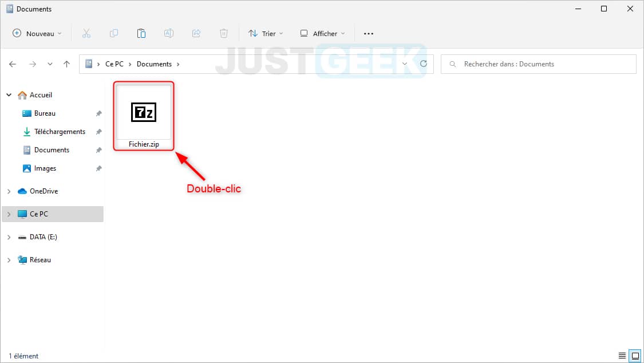Refresh the Documents folder view
The image size is (644, 363).
424,64
